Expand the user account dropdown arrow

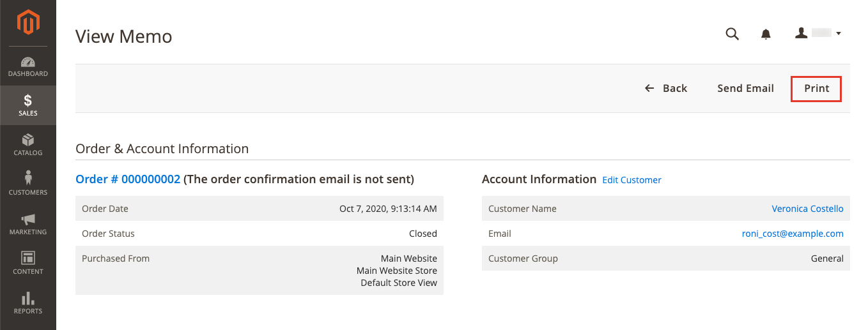[x=839, y=34]
